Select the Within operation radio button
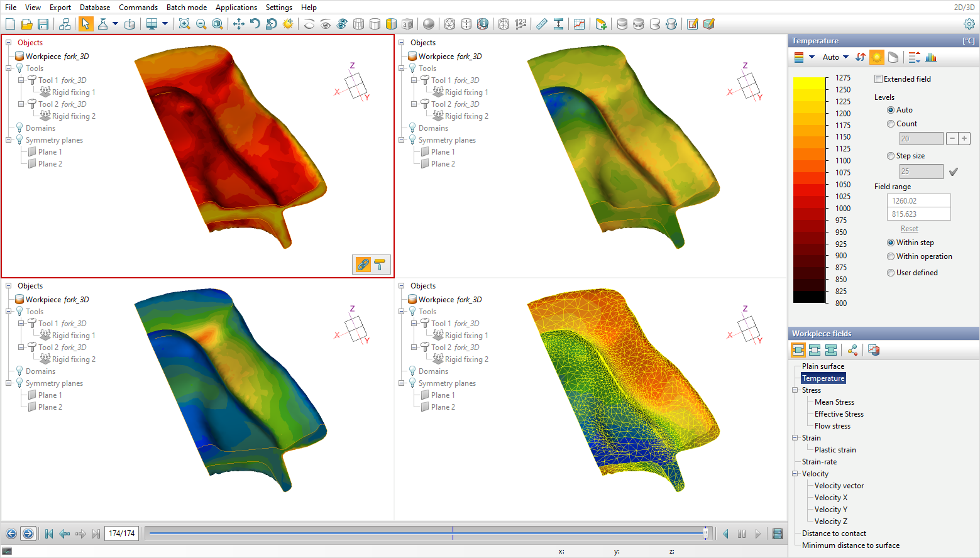980x558 pixels. (x=891, y=256)
